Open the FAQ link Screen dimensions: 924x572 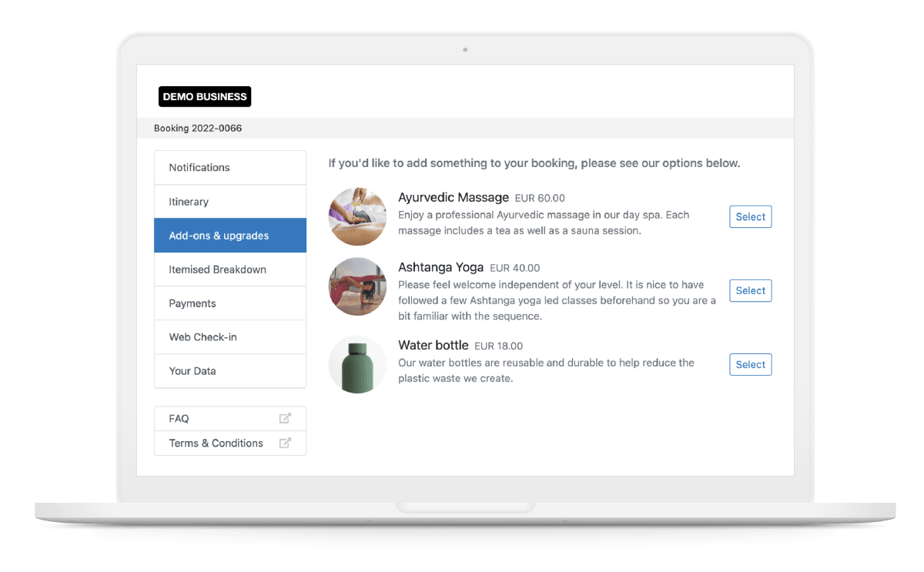tap(230, 419)
